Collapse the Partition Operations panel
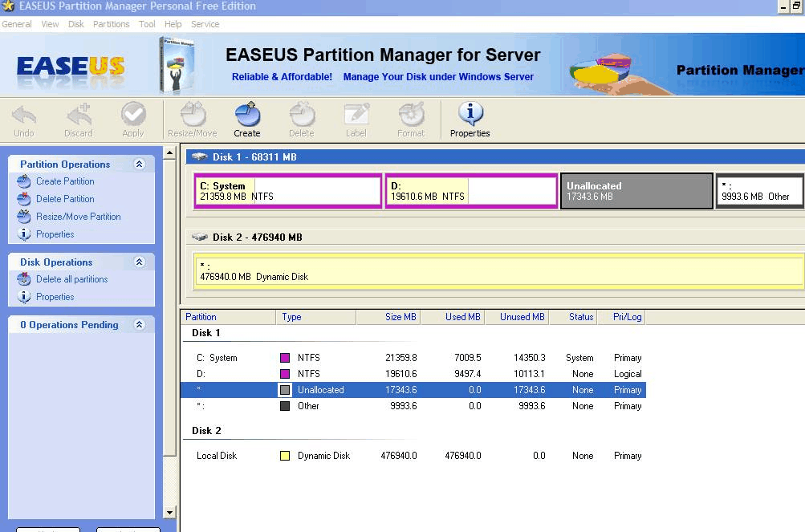This screenshot has height=532, width=805. pyautogui.click(x=139, y=164)
